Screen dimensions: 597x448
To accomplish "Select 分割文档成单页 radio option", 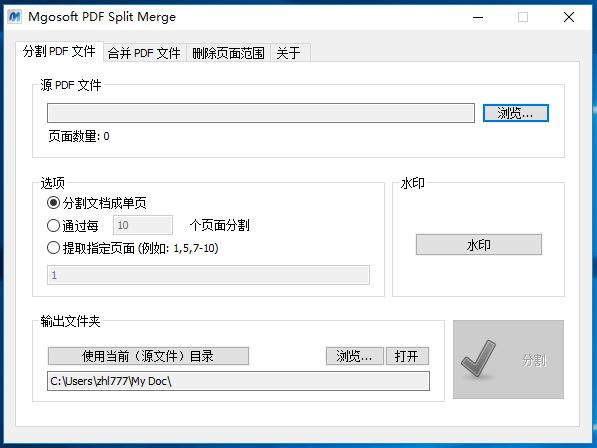I will 53,203.
